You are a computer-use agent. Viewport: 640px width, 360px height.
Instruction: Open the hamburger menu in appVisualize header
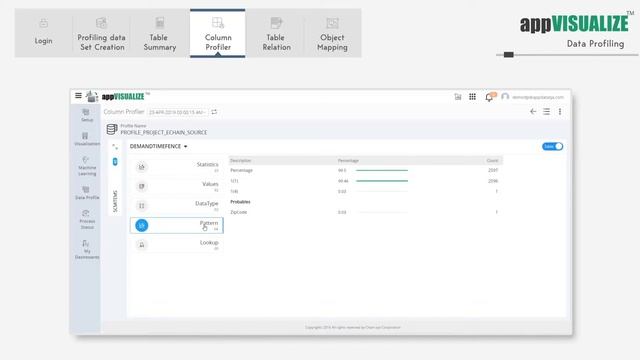(x=78, y=96)
